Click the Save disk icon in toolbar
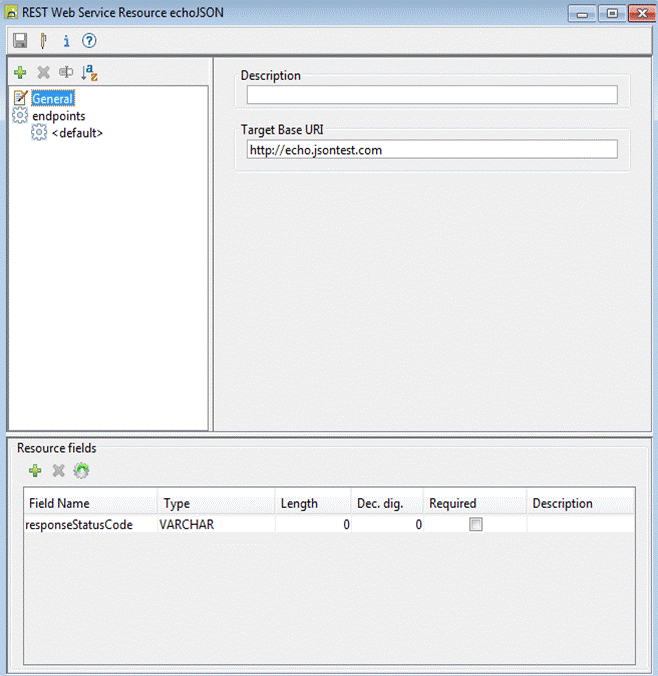Viewport: 658px width, 676px height. tap(19, 41)
